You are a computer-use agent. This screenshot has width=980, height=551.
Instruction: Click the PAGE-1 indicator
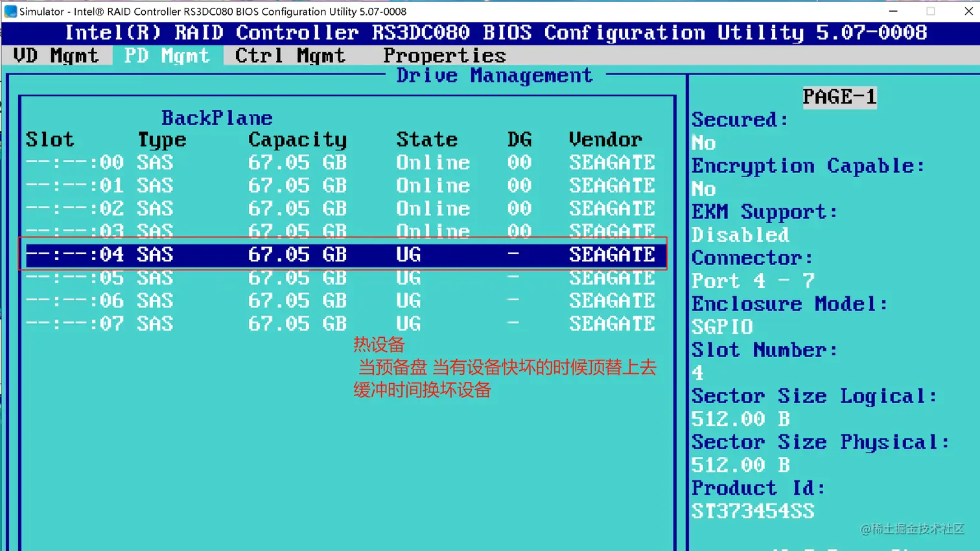pos(839,97)
